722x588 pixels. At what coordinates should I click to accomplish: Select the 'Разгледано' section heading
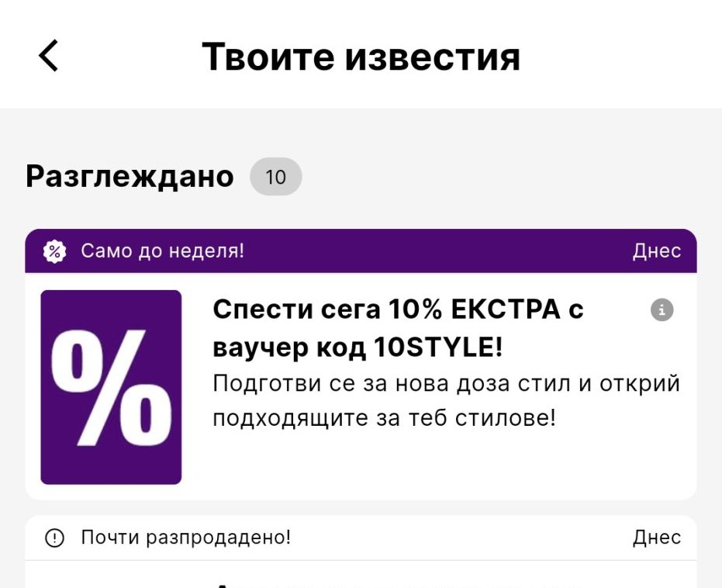coord(130,177)
